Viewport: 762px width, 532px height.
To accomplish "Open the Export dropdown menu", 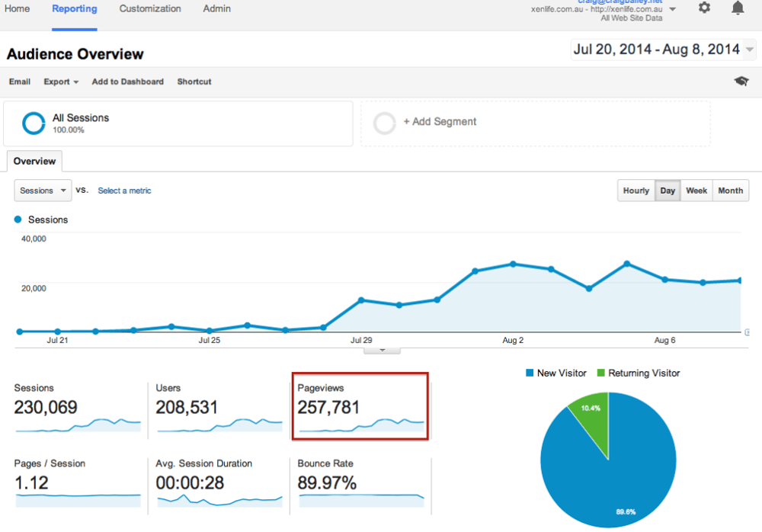I will [x=61, y=82].
